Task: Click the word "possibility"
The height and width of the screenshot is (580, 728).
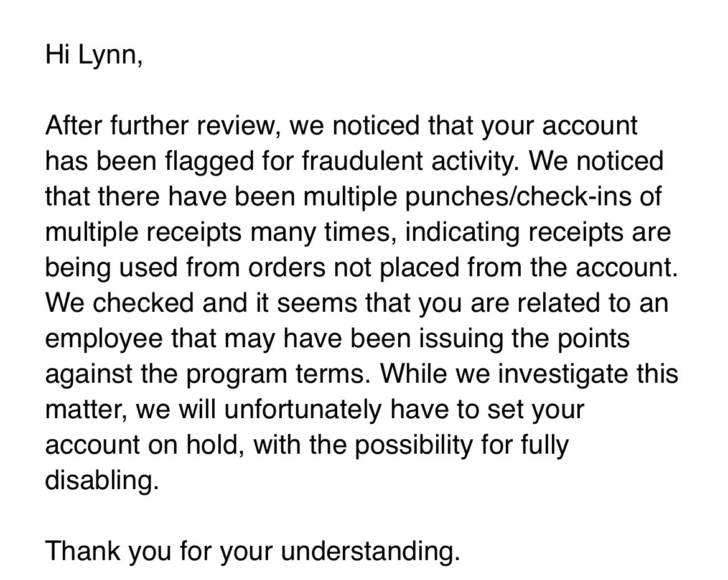Action: point(416,445)
